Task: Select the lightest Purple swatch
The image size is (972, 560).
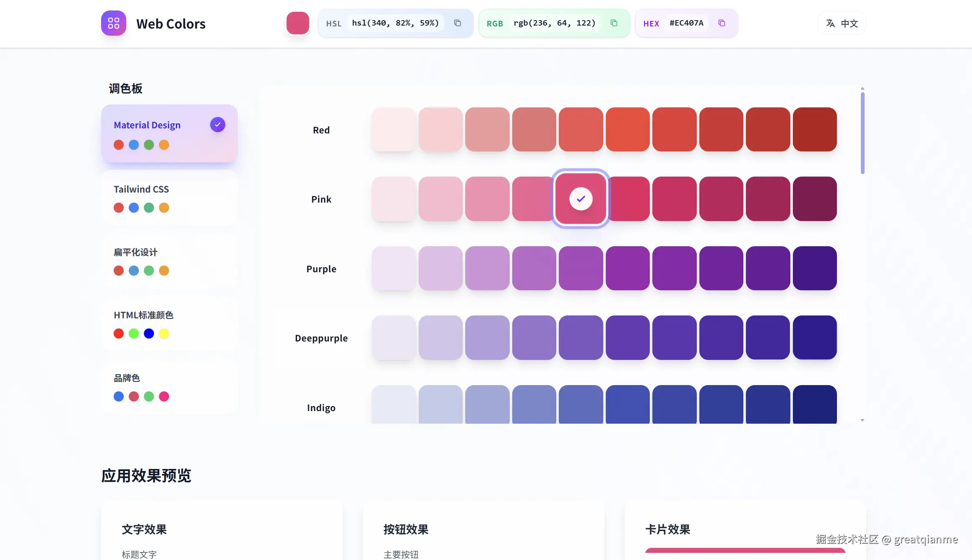Action: tap(393, 268)
